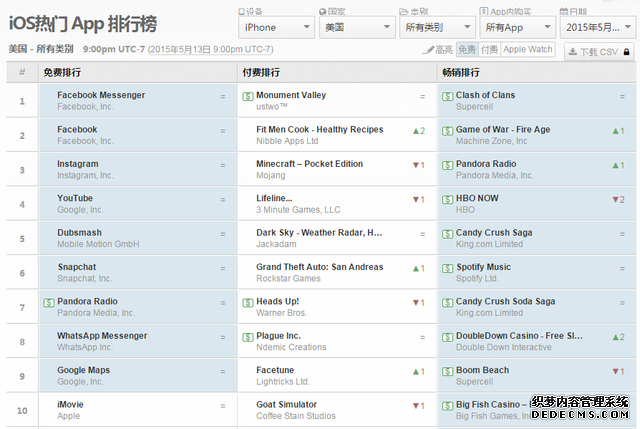Click rank number 10 cell
The width and height of the screenshot is (640, 429).
[x=22, y=410]
